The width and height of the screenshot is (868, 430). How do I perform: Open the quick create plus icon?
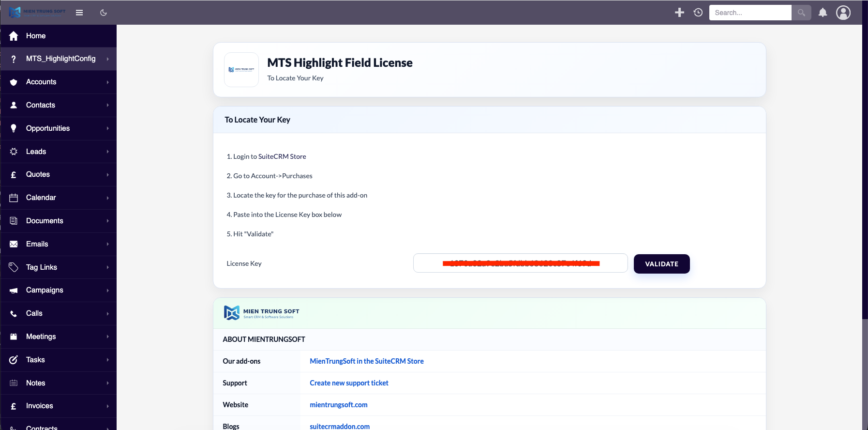click(x=679, y=13)
